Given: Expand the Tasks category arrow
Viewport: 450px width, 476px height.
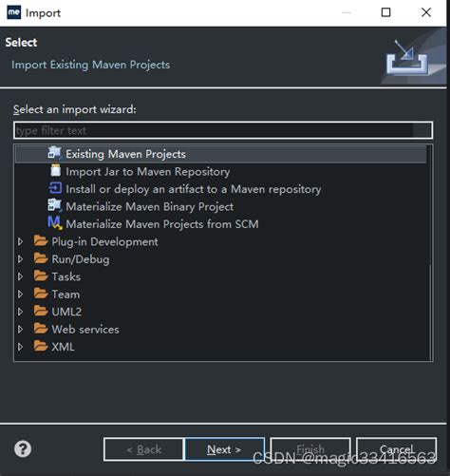Looking at the screenshot, I should 20,276.
